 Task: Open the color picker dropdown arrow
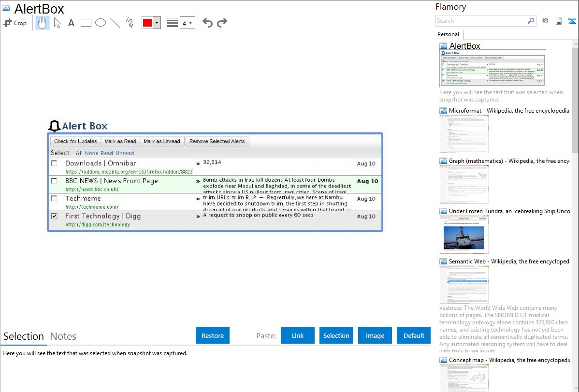[157, 23]
